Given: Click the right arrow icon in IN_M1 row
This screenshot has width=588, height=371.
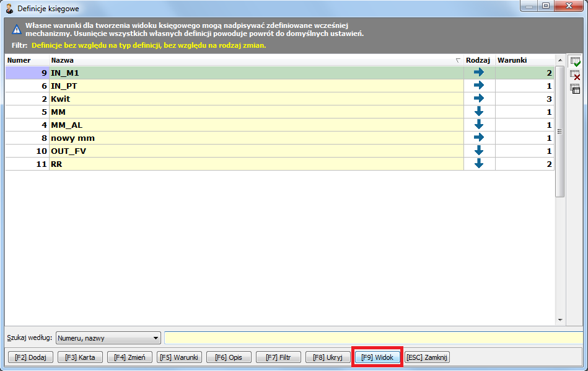Looking at the screenshot, I should tap(479, 72).
